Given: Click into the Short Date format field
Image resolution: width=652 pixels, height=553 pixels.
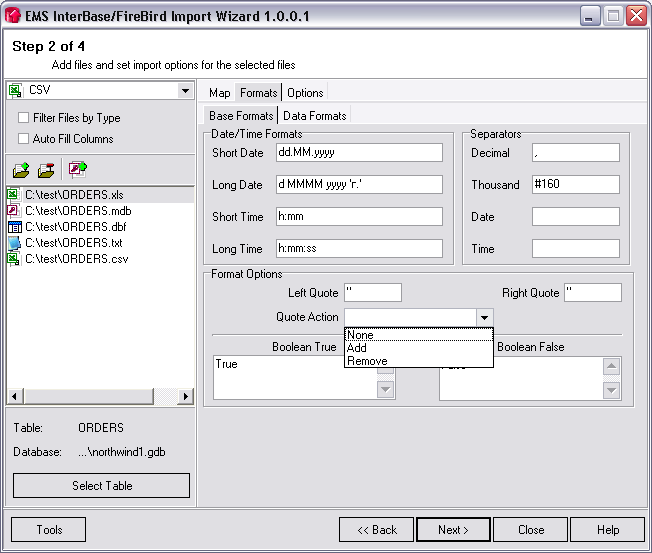Looking at the screenshot, I should point(359,153).
